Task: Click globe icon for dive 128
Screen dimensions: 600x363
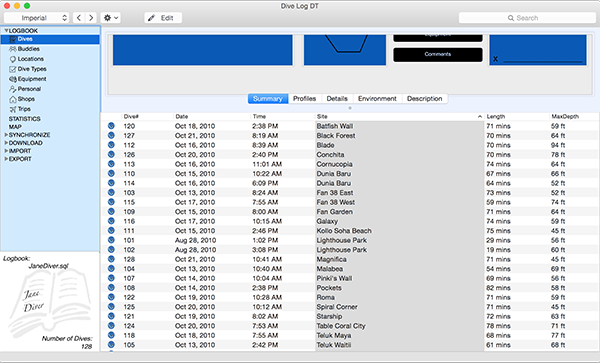Action: pyautogui.click(x=111, y=259)
